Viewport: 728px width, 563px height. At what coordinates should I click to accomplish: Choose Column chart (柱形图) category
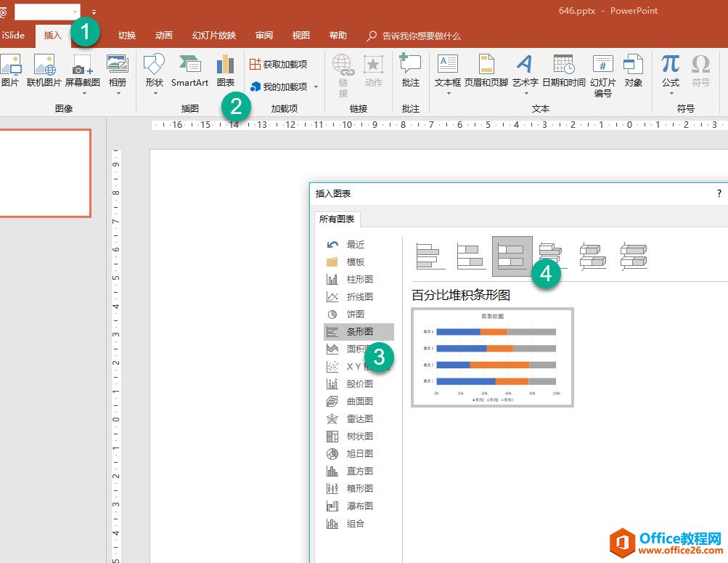359,279
